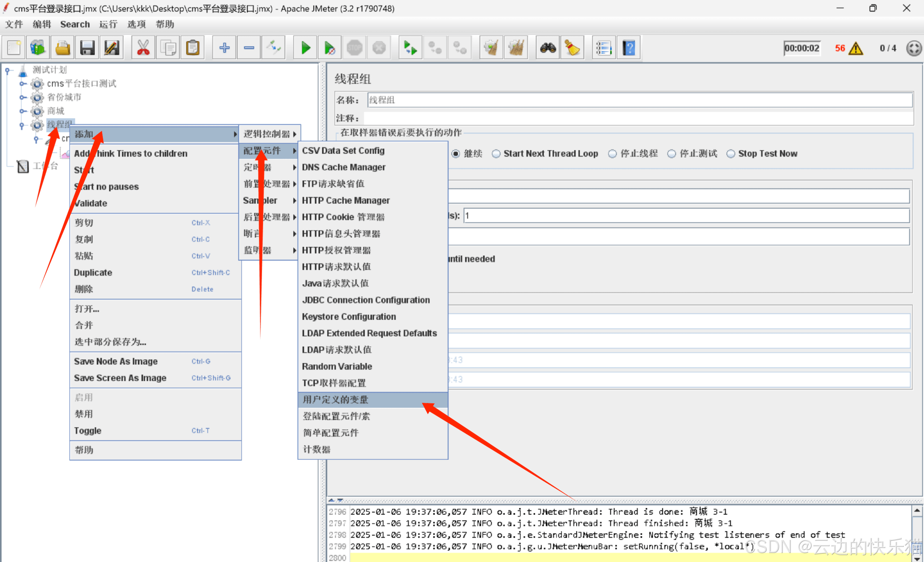Click the Function Helper list icon
The image size is (924, 562).
coord(603,48)
